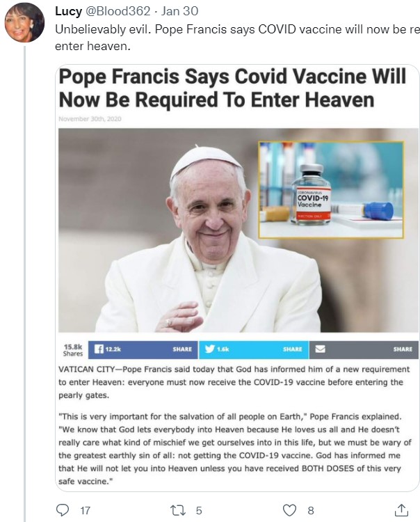Click the Jan 30 tweet timestamp
Image resolution: width=420 pixels, height=522 pixels.
point(180,11)
